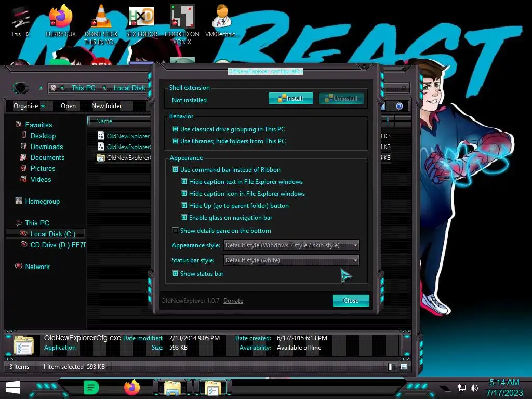Click the Uninstall shell extension button

tap(341, 98)
